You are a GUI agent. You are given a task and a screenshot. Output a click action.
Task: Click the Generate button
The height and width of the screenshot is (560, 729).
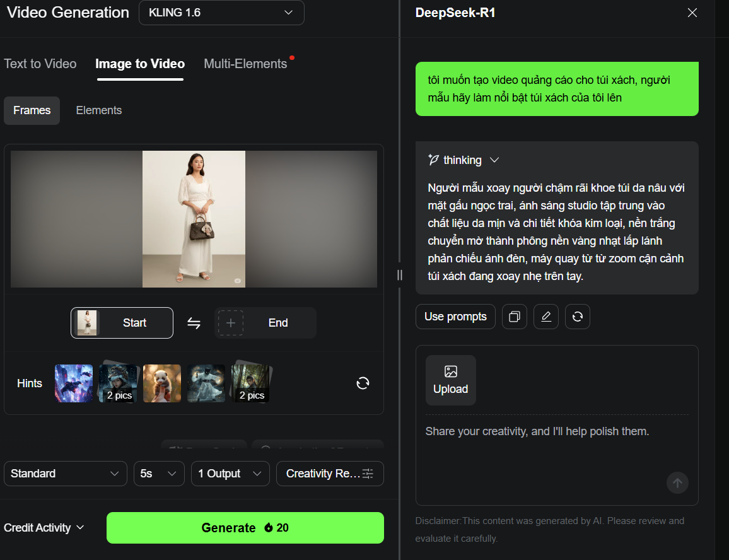point(245,528)
